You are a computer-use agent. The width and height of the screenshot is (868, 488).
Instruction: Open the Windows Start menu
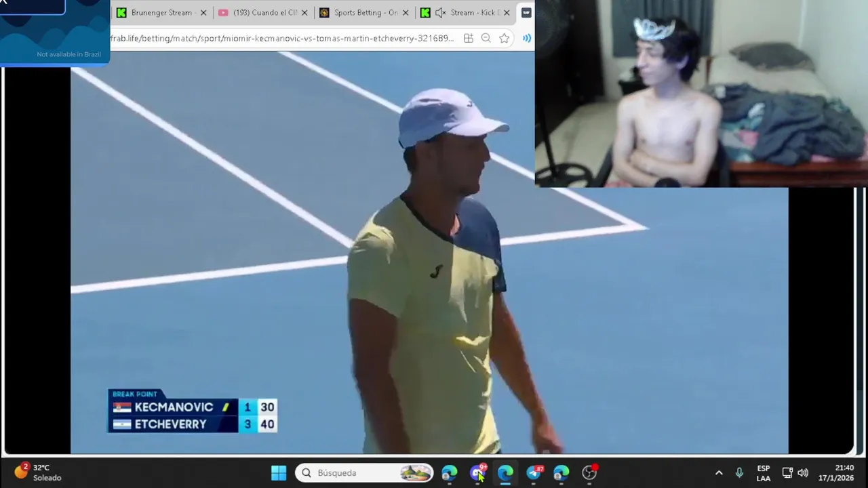tap(279, 473)
